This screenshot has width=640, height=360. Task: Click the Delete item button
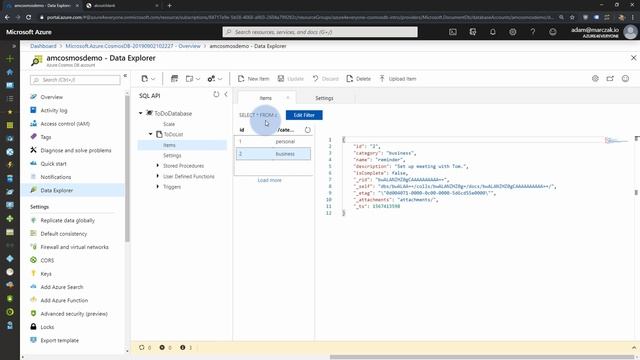tap(358, 79)
